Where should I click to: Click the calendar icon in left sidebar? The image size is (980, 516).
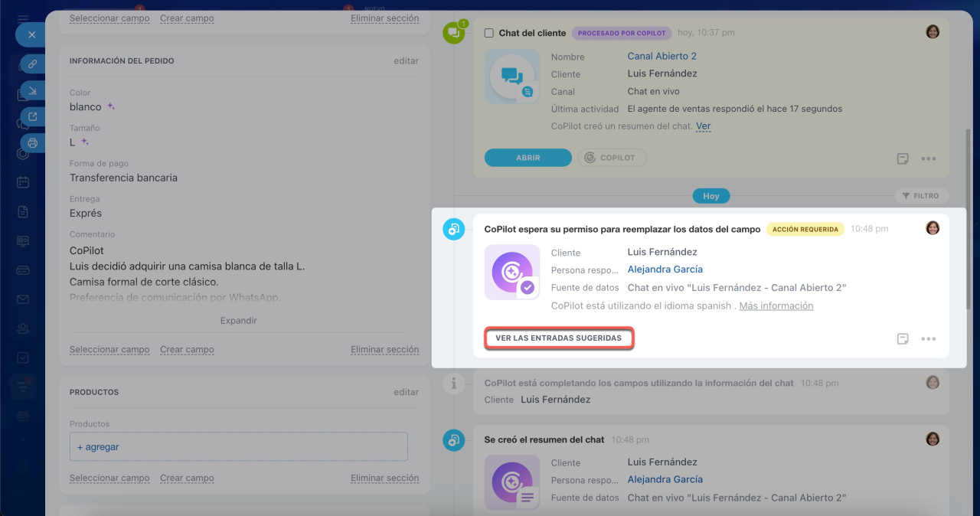[x=23, y=182]
